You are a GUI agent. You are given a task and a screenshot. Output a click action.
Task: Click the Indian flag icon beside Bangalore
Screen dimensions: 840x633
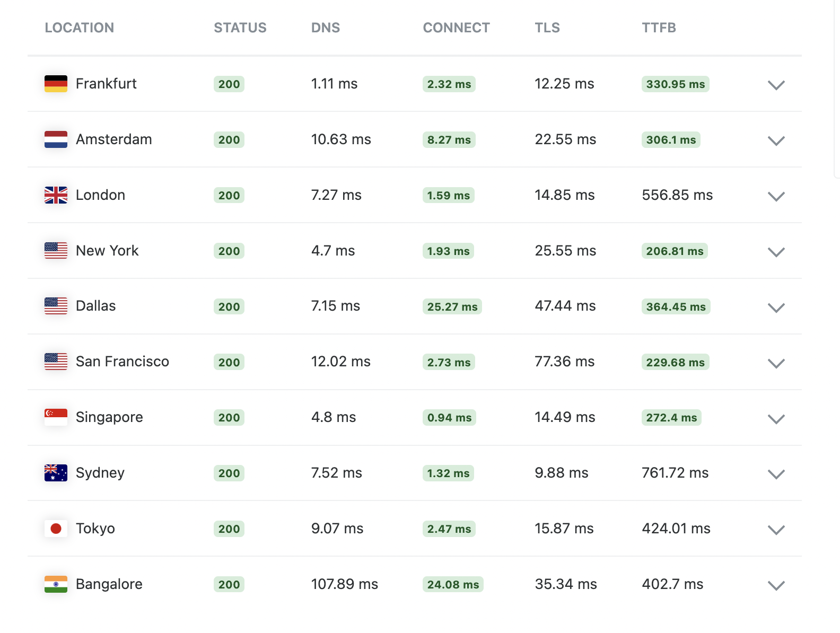pos(56,584)
